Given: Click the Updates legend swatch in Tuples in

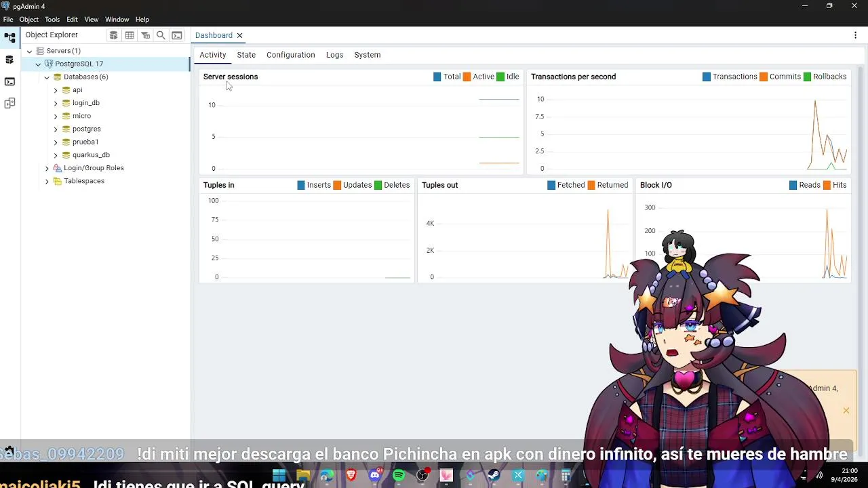Looking at the screenshot, I should click(337, 185).
